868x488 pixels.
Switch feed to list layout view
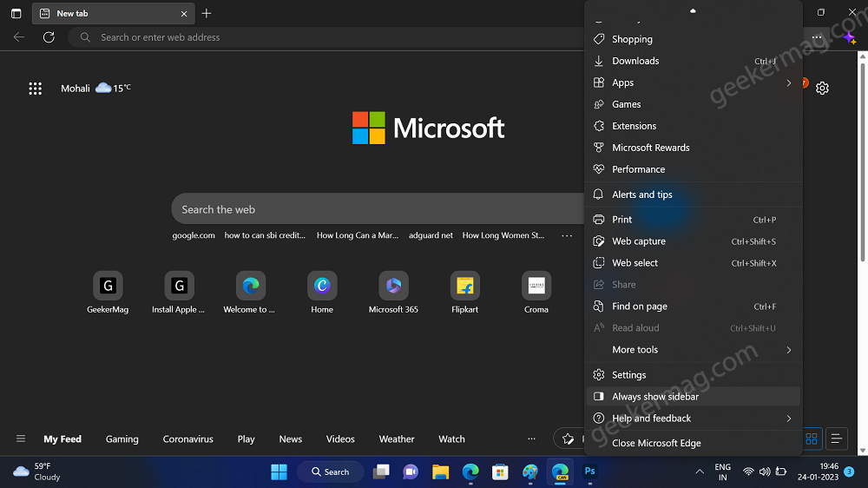point(837,439)
